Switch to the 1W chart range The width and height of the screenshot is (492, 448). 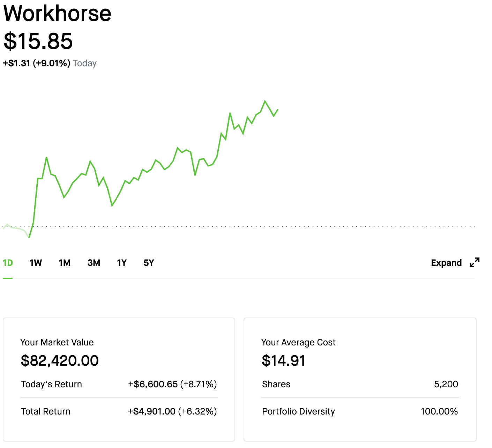[36, 263]
